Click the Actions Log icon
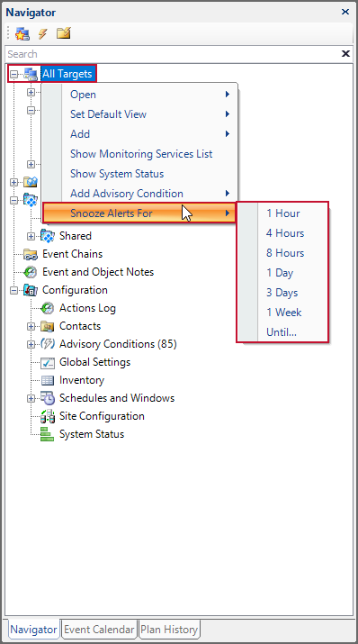The image size is (358, 644). [x=48, y=308]
